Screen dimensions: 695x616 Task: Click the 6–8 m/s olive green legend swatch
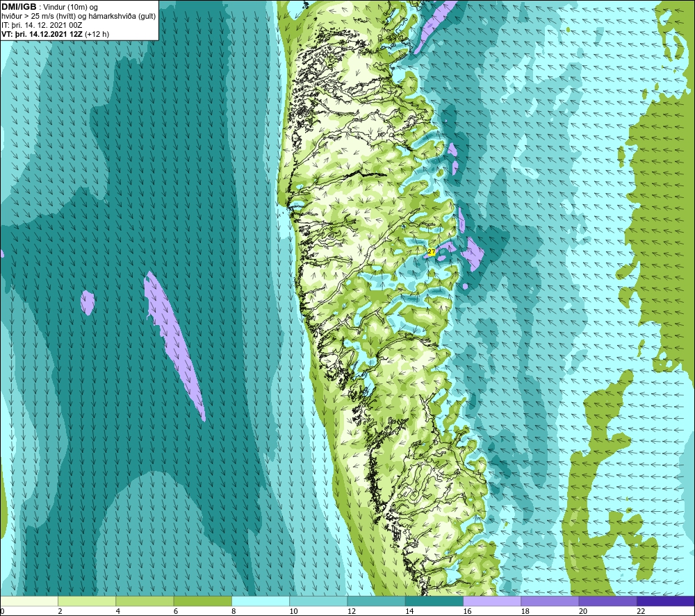point(202,601)
